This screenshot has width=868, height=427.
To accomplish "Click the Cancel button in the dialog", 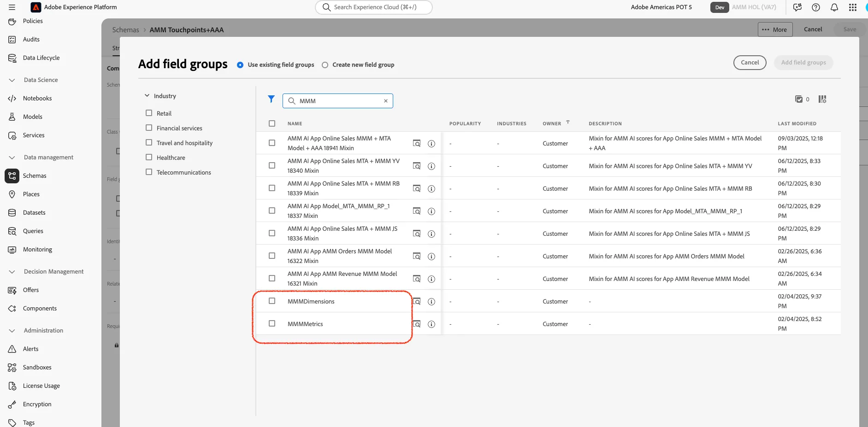I will click(x=750, y=63).
